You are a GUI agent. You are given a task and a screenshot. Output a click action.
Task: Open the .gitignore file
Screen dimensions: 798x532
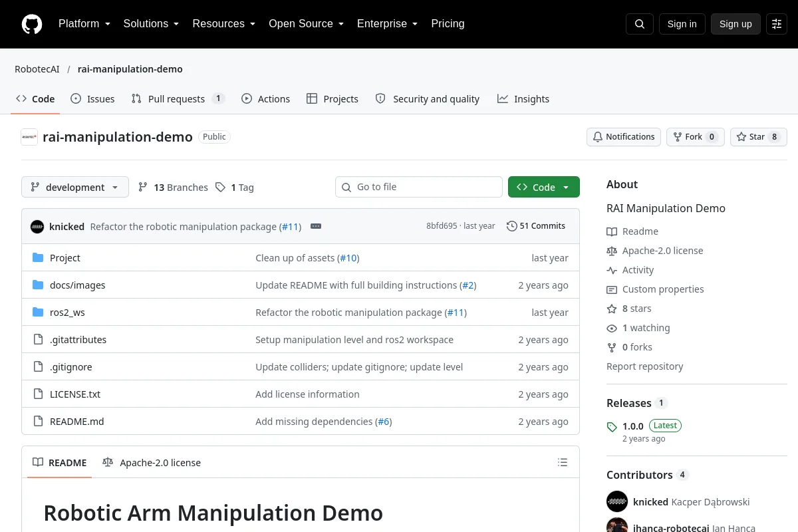click(71, 367)
